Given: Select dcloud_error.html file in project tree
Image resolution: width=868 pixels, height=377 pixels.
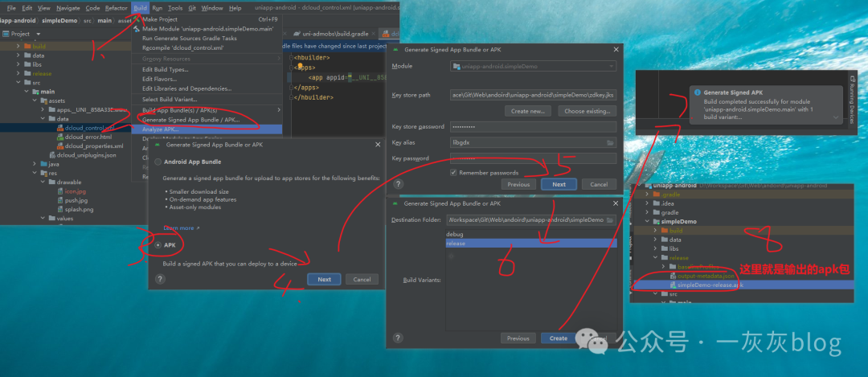Looking at the screenshot, I should [88, 137].
